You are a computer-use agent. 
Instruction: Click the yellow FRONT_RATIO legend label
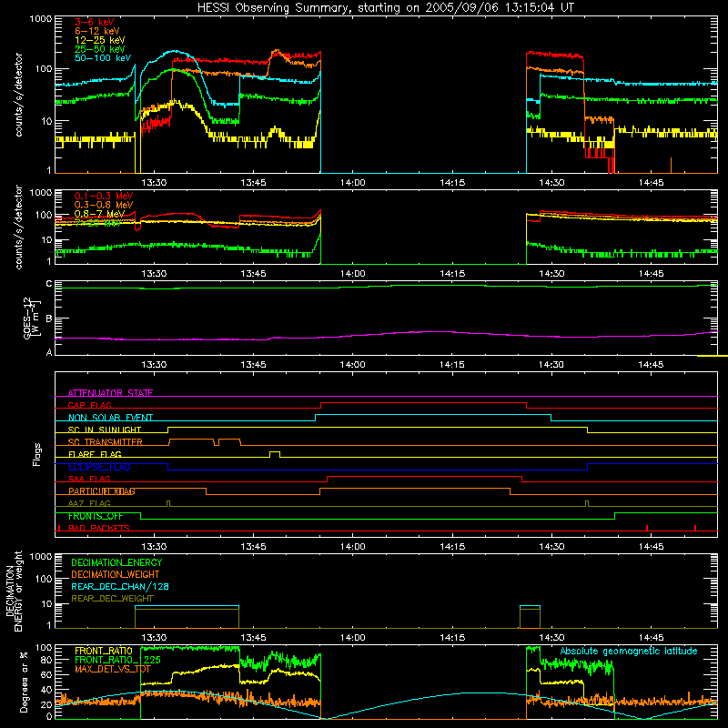point(104,651)
